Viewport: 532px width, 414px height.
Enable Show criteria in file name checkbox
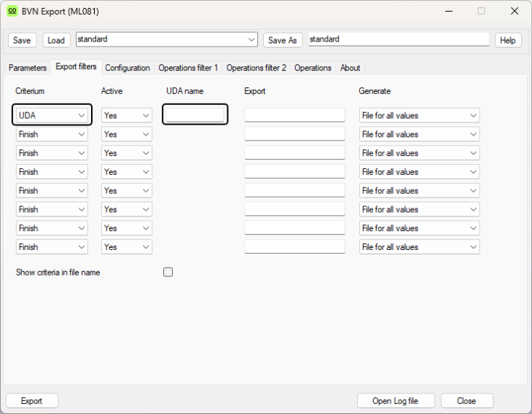[x=168, y=273]
